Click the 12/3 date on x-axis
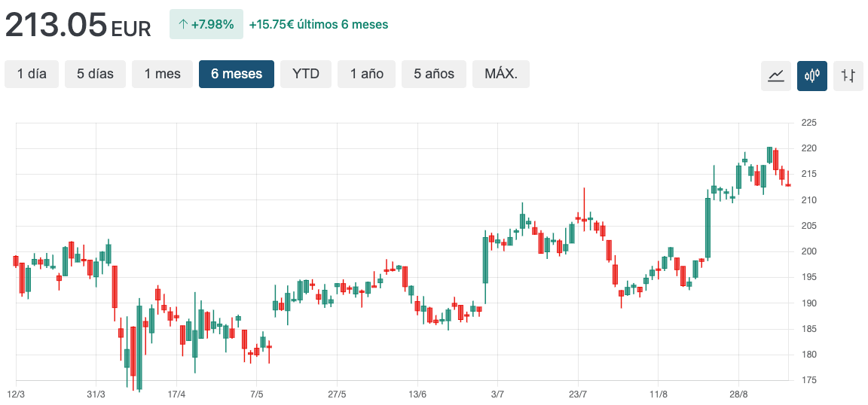The width and height of the screenshot is (868, 405). [16, 394]
